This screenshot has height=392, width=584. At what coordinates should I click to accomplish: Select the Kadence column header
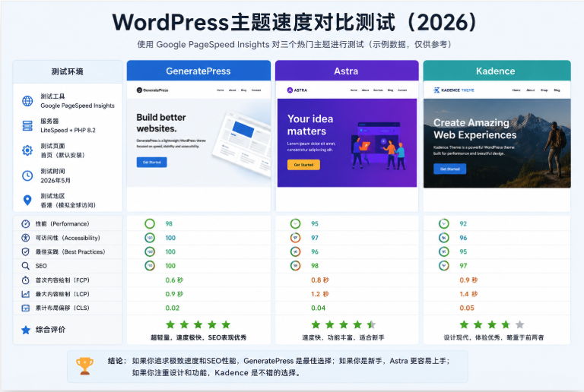497,71
